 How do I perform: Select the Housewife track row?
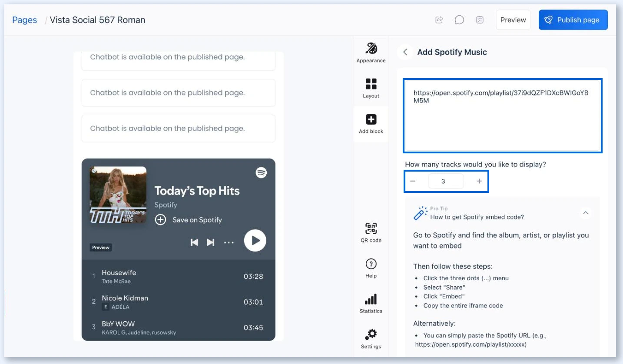click(179, 276)
